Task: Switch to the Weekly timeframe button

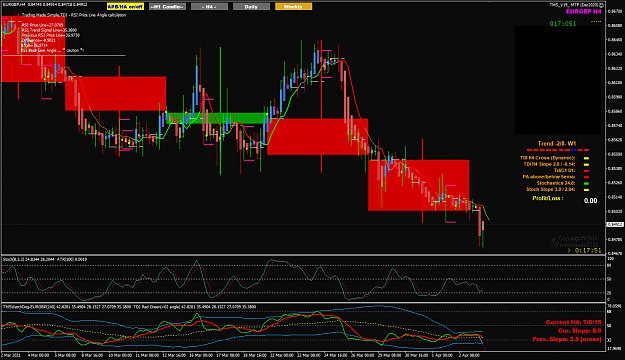Action: 293,7
